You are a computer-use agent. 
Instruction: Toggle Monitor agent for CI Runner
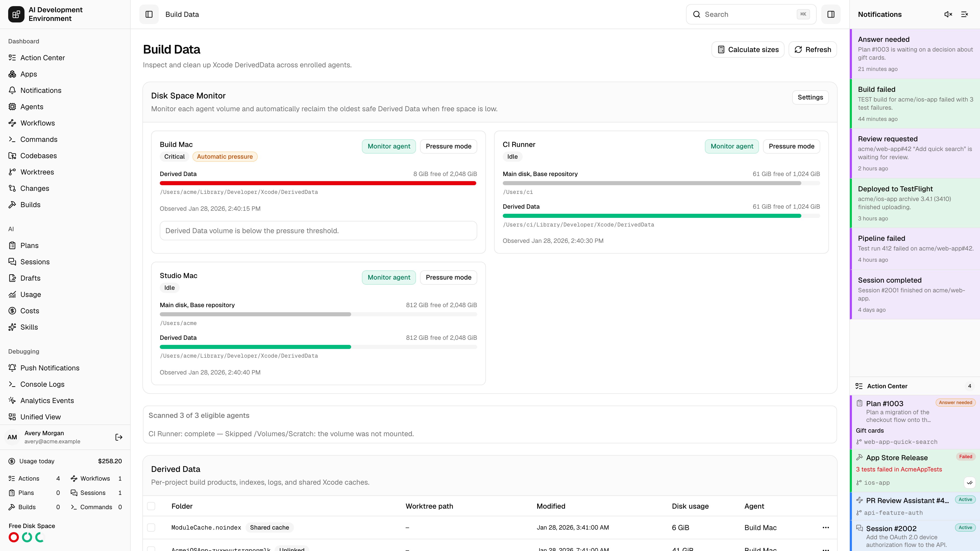tap(732, 146)
